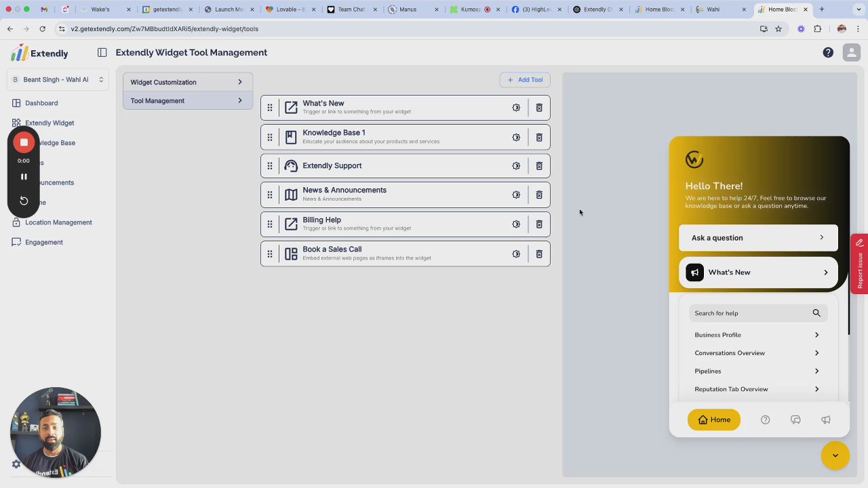
Task: Expand the Widget Customization section
Action: point(188,82)
